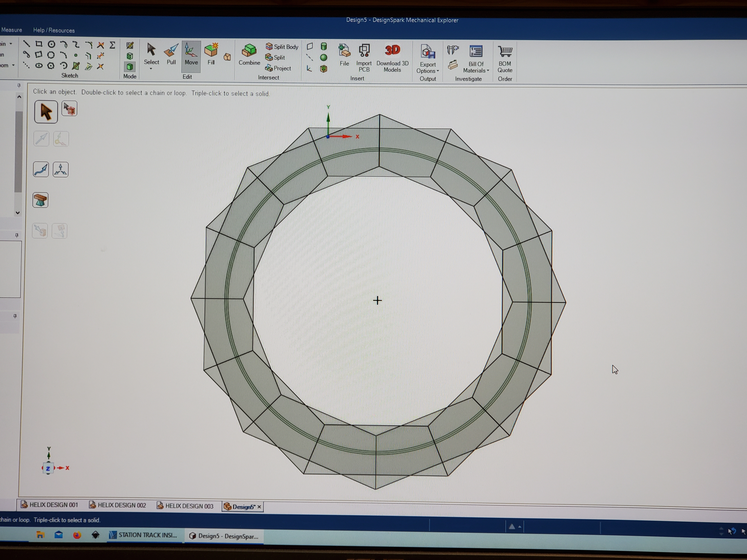747x560 pixels.
Task: Switch to 3D mode
Action: pyautogui.click(x=130, y=67)
